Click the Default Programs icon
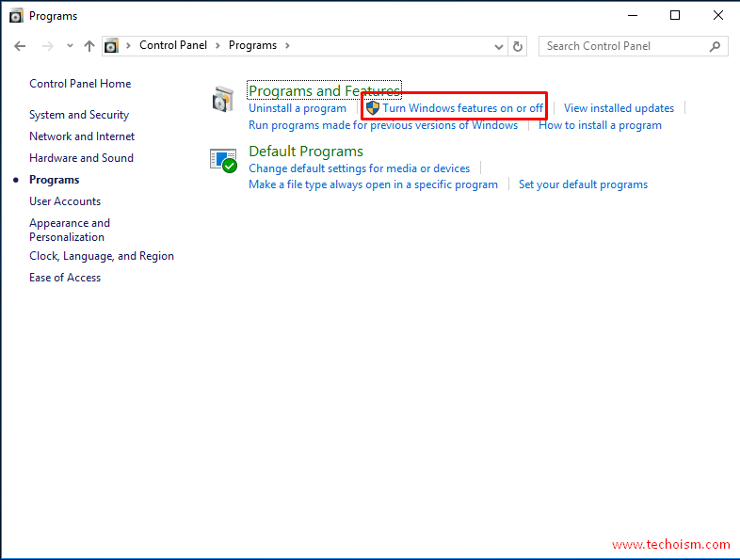This screenshot has height=560, width=740. point(223,160)
